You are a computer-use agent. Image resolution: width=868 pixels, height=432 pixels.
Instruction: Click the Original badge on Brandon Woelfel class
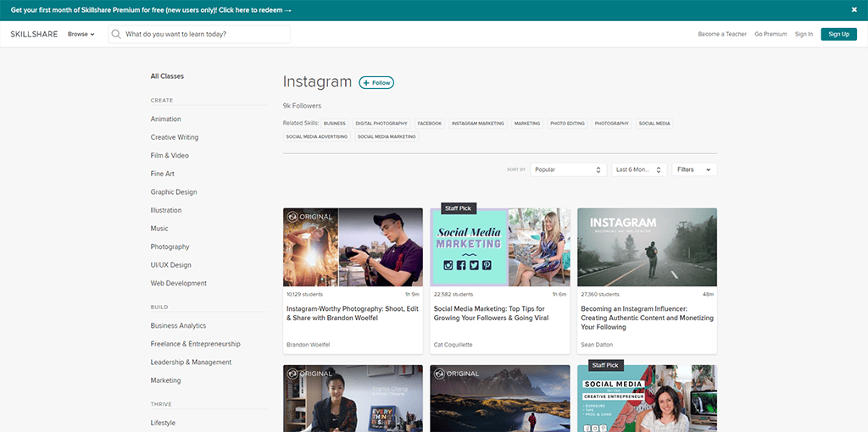310,217
